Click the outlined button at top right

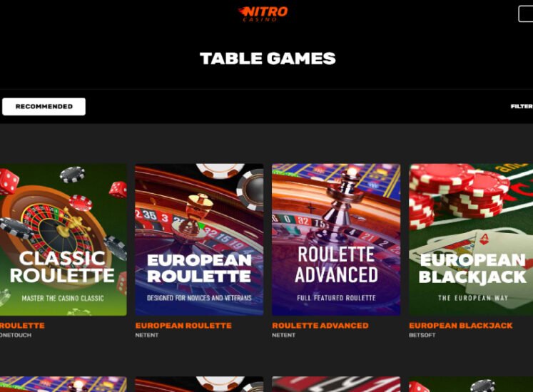coord(526,14)
